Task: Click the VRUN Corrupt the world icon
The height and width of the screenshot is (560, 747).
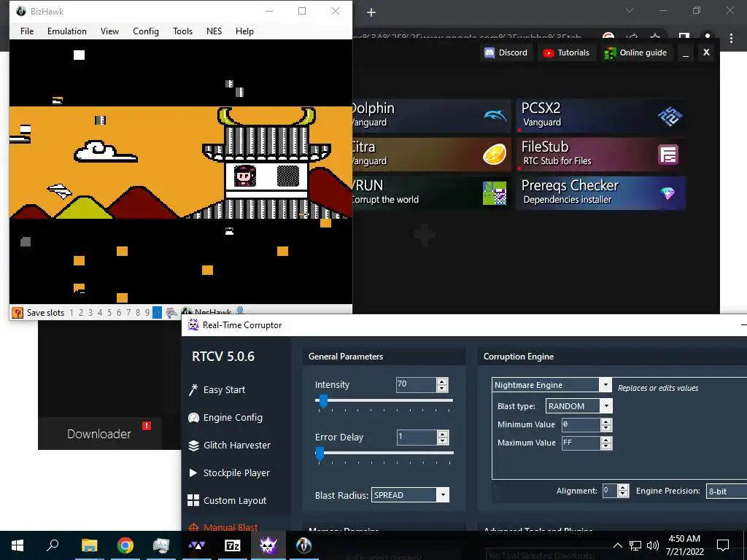Action: tap(495, 192)
